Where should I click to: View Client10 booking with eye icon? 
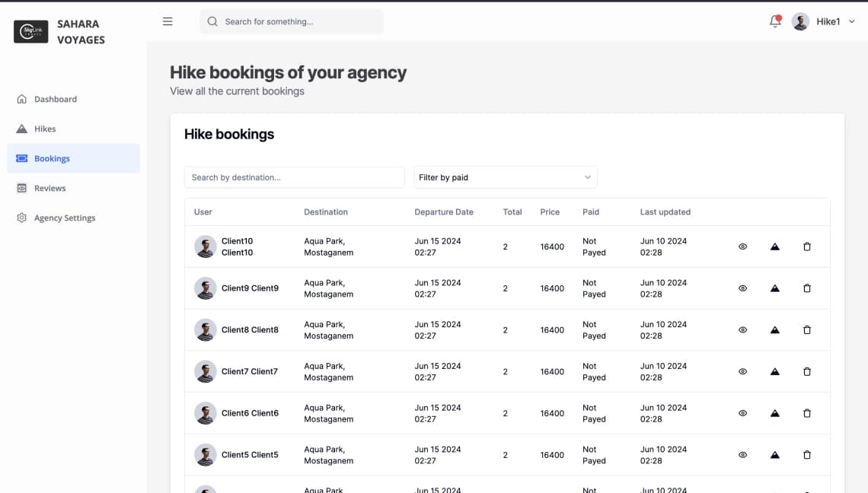pyautogui.click(x=743, y=247)
